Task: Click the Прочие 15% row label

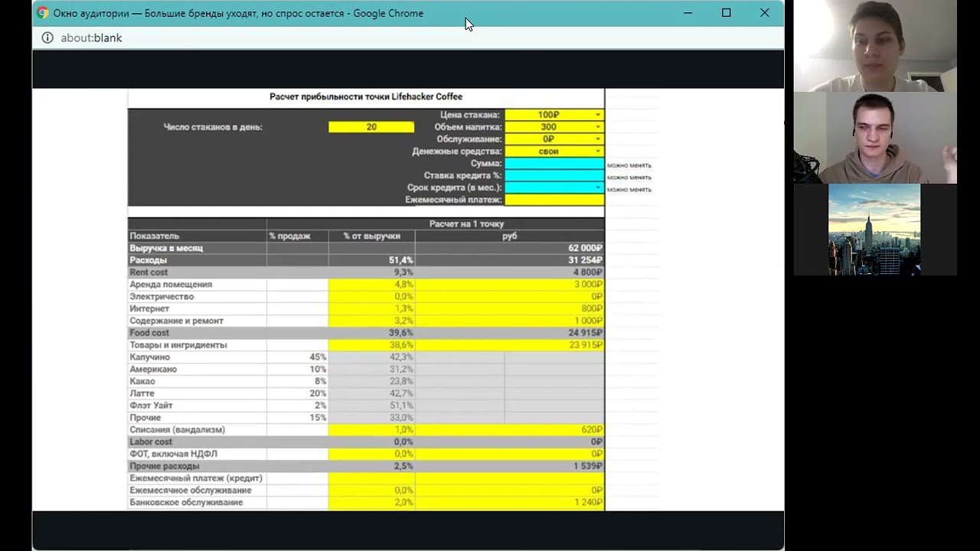Action: (x=145, y=418)
